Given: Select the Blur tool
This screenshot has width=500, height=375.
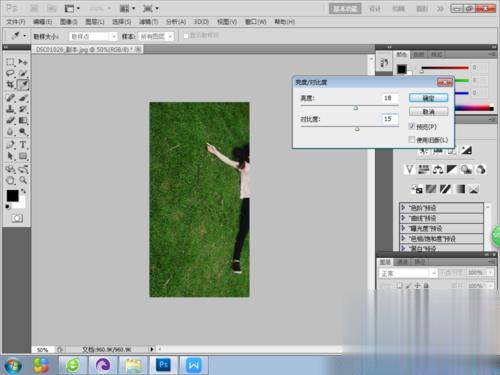Looking at the screenshot, I should [10, 132].
